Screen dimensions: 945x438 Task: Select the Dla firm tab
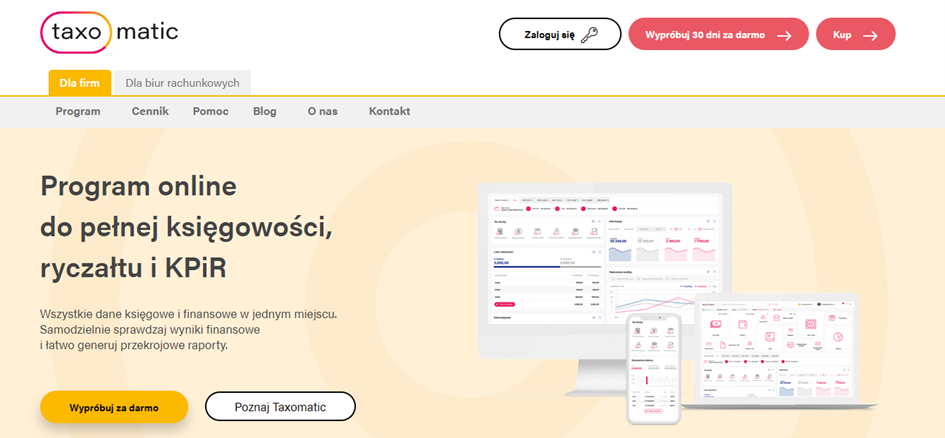[x=80, y=83]
